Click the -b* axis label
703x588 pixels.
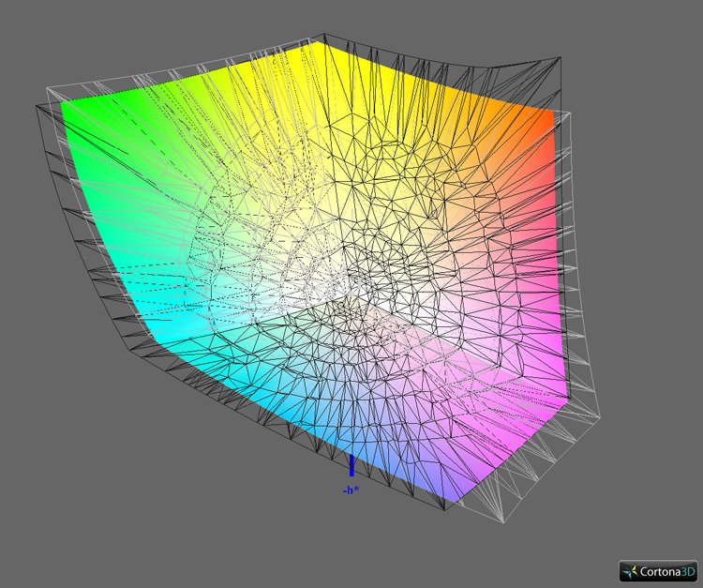(x=350, y=490)
